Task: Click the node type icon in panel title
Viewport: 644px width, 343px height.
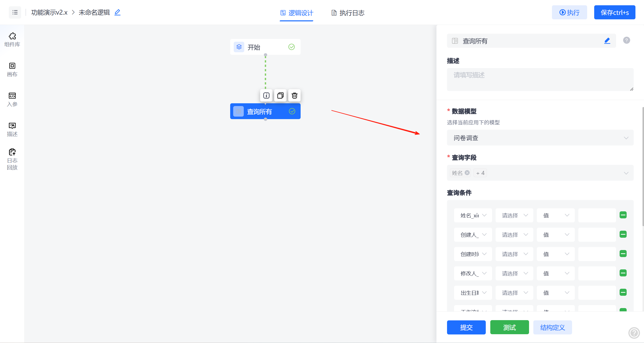Action: (455, 41)
